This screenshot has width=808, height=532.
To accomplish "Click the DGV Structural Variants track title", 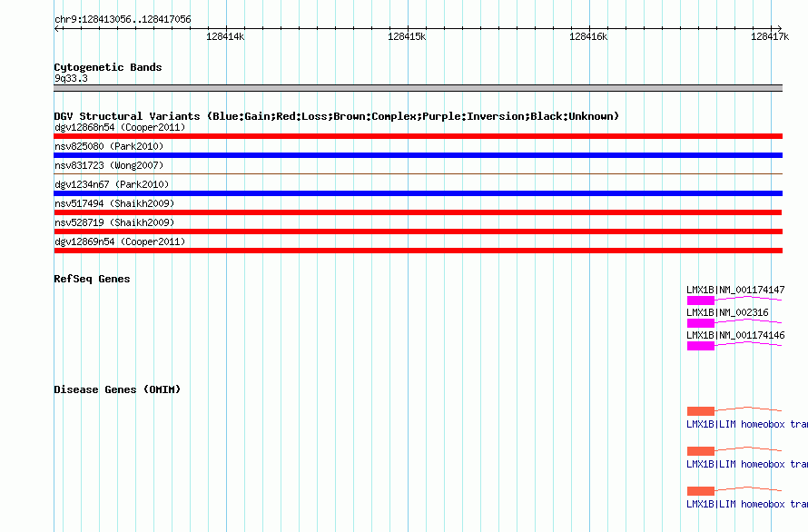I will pyautogui.click(x=337, y=116).
